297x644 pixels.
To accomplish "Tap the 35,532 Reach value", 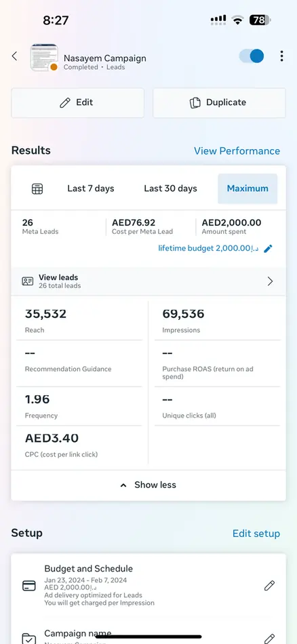I will [45, 314].
